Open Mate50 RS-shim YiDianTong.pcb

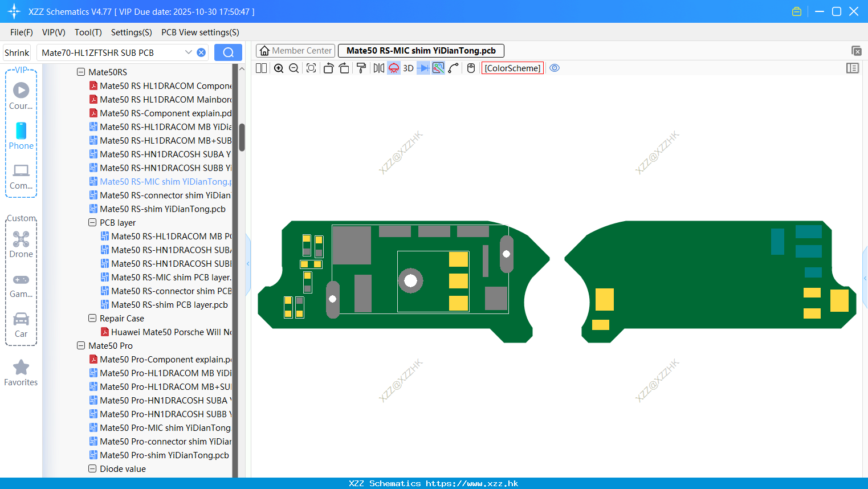(x=158, y=209)
